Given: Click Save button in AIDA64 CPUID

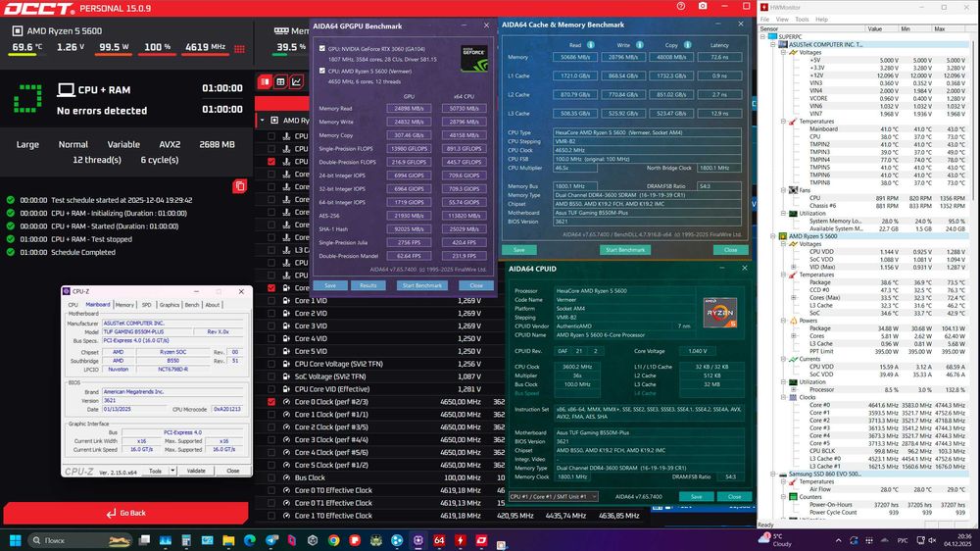Looking at the screenshot, I should click(696, 497).
